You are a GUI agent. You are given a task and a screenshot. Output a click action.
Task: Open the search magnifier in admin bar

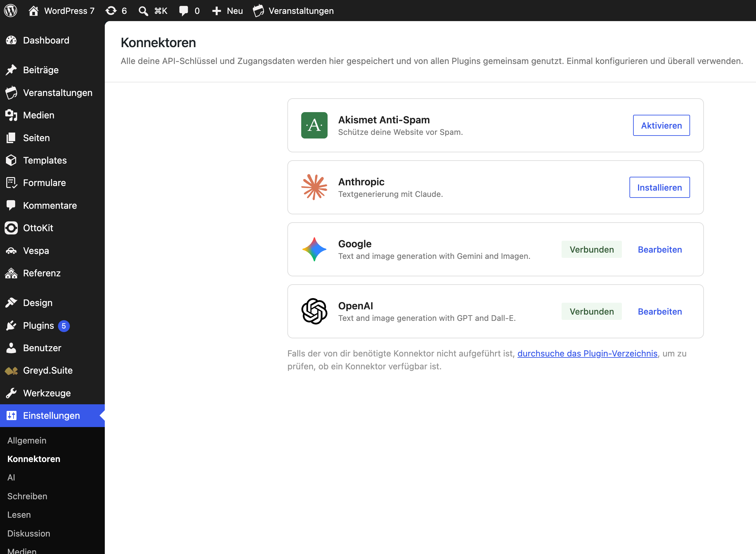tap(143, 11)
